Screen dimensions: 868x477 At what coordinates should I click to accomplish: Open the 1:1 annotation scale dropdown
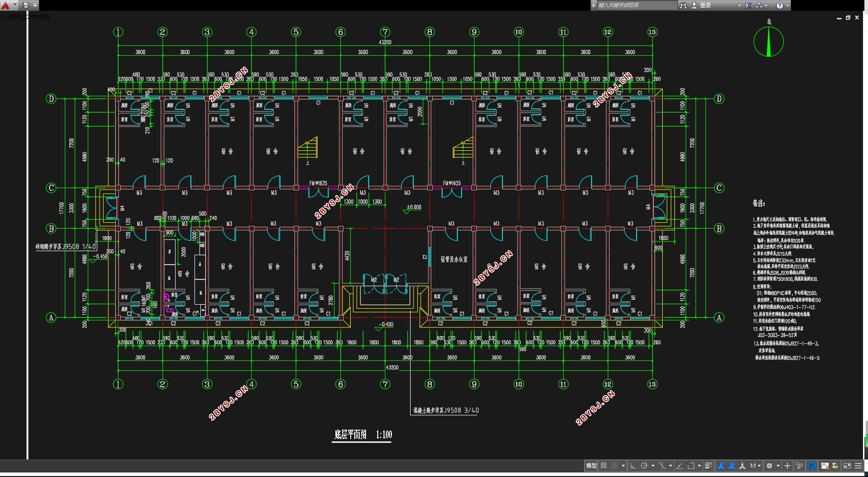pyautogui.click(x=755, y=466)
